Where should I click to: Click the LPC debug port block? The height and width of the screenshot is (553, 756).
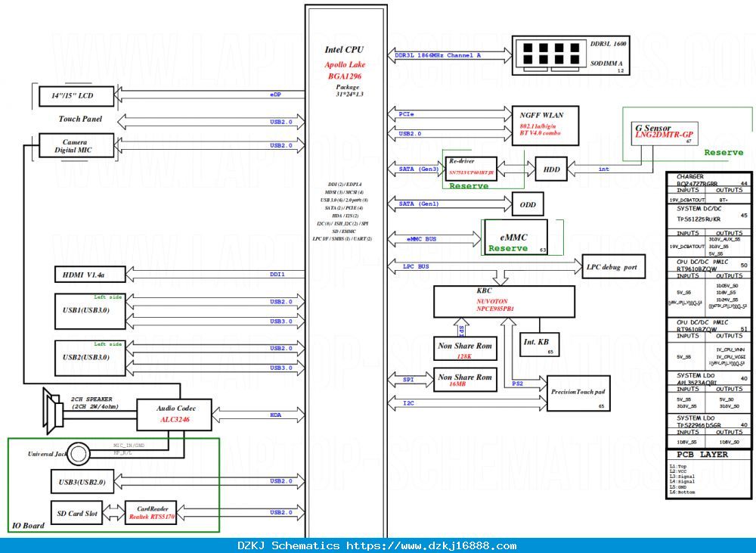[613, 267]
